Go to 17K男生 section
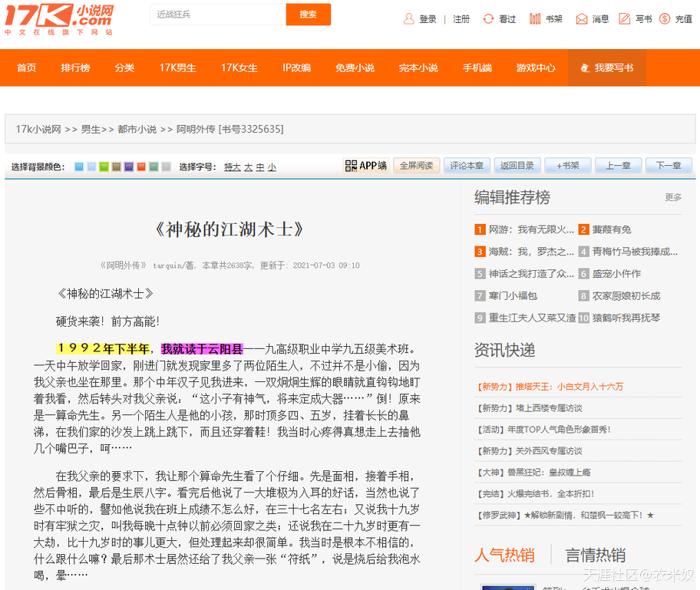Screen dimensions: 700x590 point(177,68)
